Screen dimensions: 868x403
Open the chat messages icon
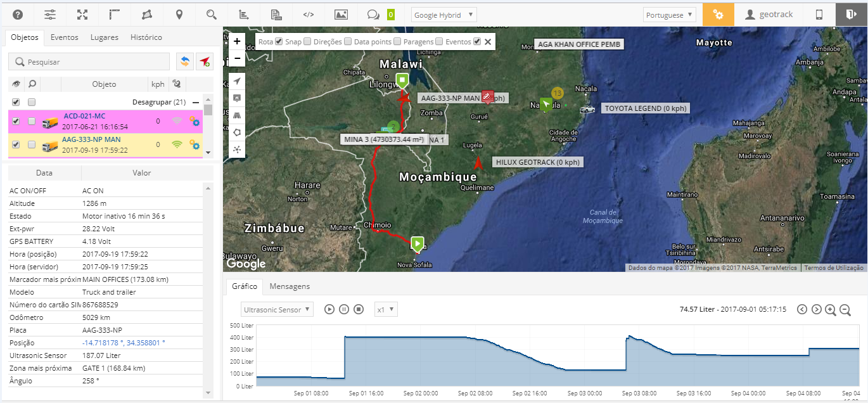[373, 14]
